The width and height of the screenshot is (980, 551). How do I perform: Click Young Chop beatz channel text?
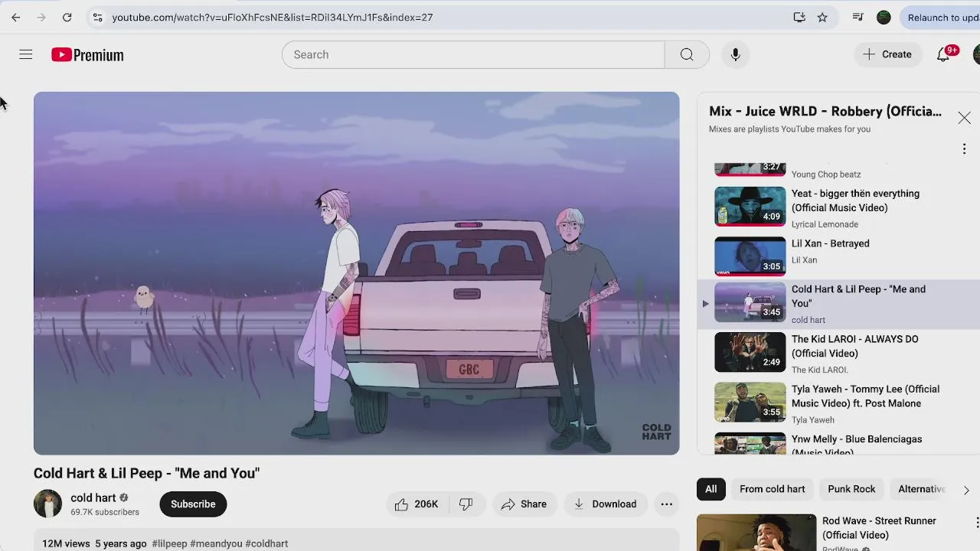(x=826, y=174)
